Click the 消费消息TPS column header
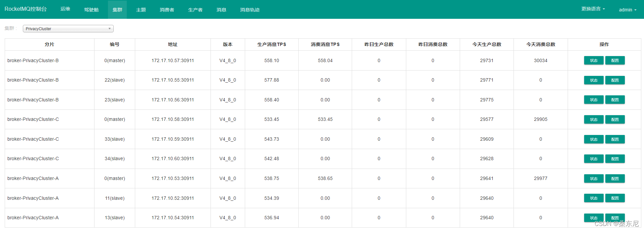The height and width of the screenshot is (230, 644). pyautogui.click(x=325, y=44)
